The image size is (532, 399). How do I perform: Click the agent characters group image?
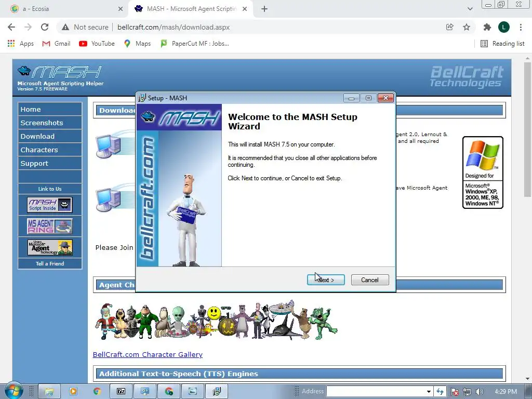(216, 320)
